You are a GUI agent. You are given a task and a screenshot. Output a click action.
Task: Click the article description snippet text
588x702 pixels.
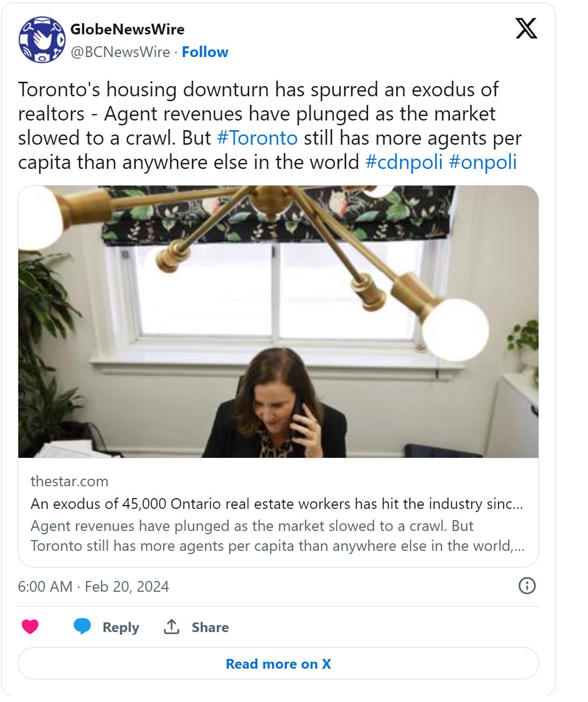pos(277,536)
